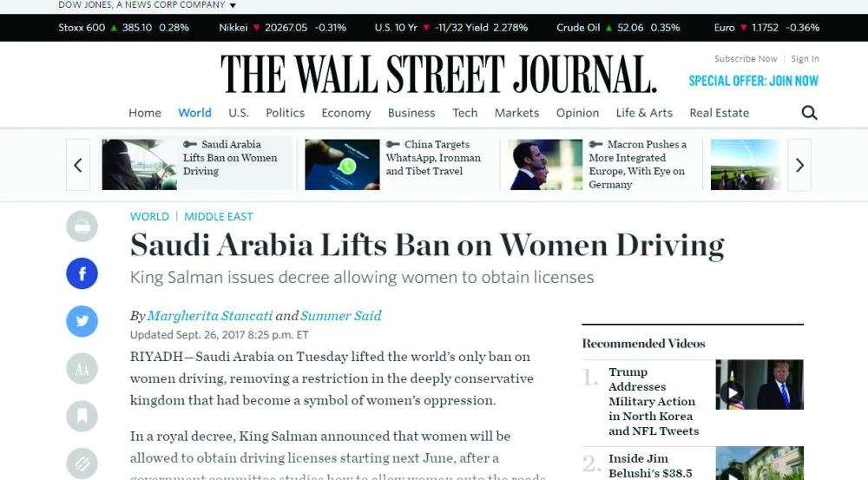Open Trump Addresses Military Action video title
The image size is (868, 480).
pyautogui.click(x=654, y=401)
